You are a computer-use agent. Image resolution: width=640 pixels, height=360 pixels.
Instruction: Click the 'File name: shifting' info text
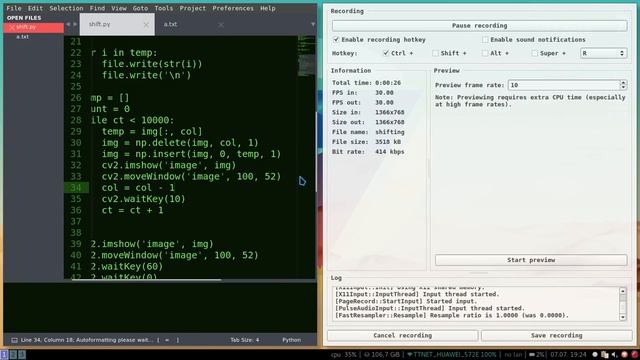tap(368, 132)
